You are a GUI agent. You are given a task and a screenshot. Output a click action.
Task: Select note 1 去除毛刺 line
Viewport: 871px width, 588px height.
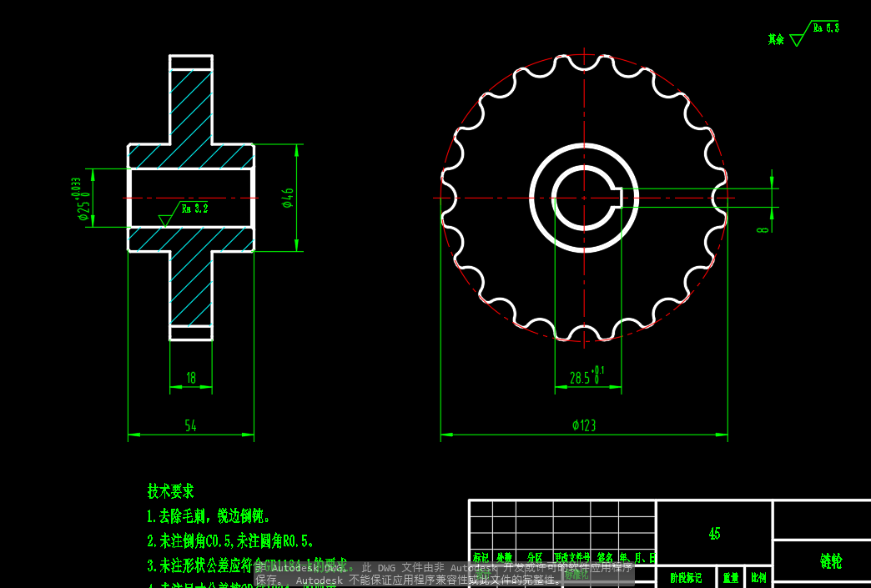click(209, 515)
